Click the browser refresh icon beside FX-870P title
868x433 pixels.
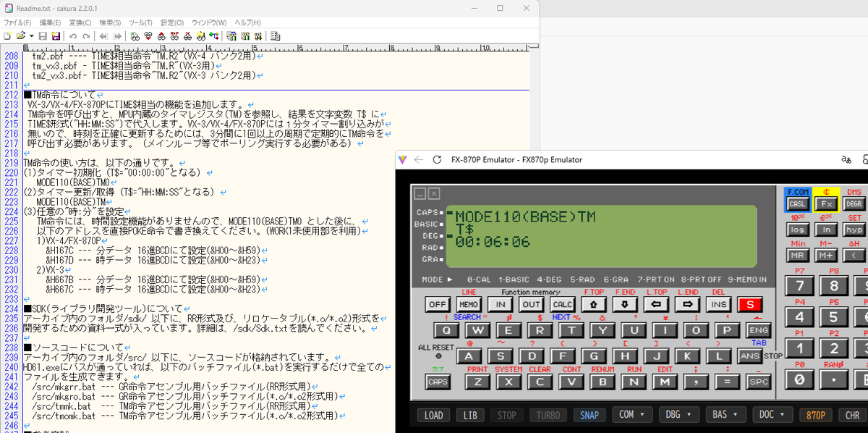[x=436, y=159]
